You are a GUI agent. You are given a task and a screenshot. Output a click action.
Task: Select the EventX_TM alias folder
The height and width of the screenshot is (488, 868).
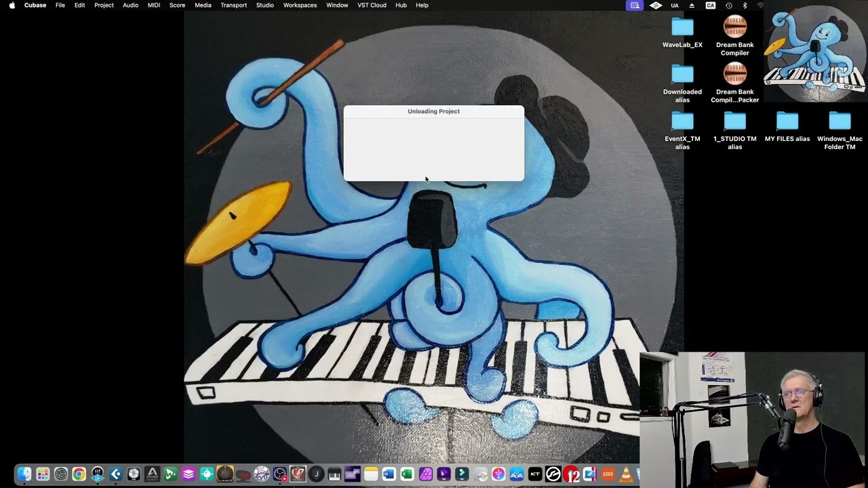pyautogui.click(x=682, y=130)
